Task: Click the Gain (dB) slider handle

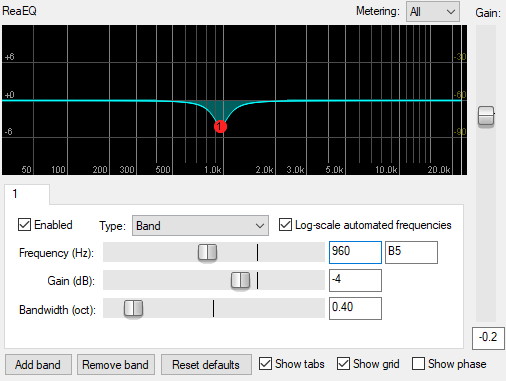Action: point(240,280)
